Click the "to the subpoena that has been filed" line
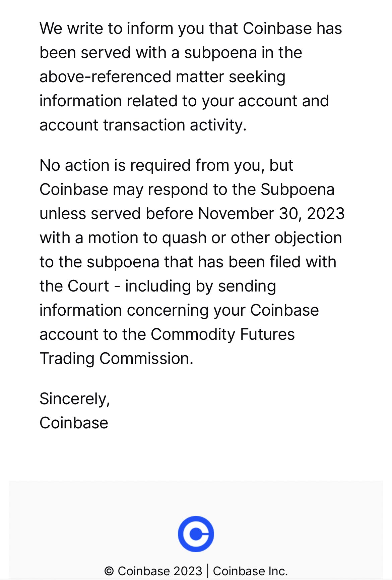 tap(188, 262)
